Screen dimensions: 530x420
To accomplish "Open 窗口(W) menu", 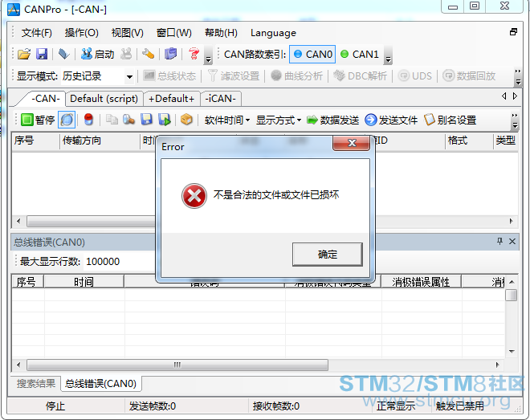I will [174, 33].
